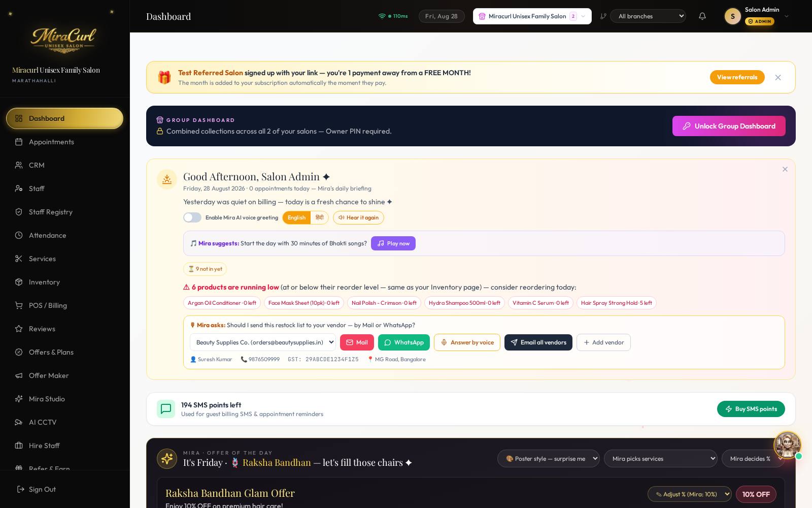812x508 pixels.
Task: Click Buy SMS points button
Action: click(x=751, y=409)
